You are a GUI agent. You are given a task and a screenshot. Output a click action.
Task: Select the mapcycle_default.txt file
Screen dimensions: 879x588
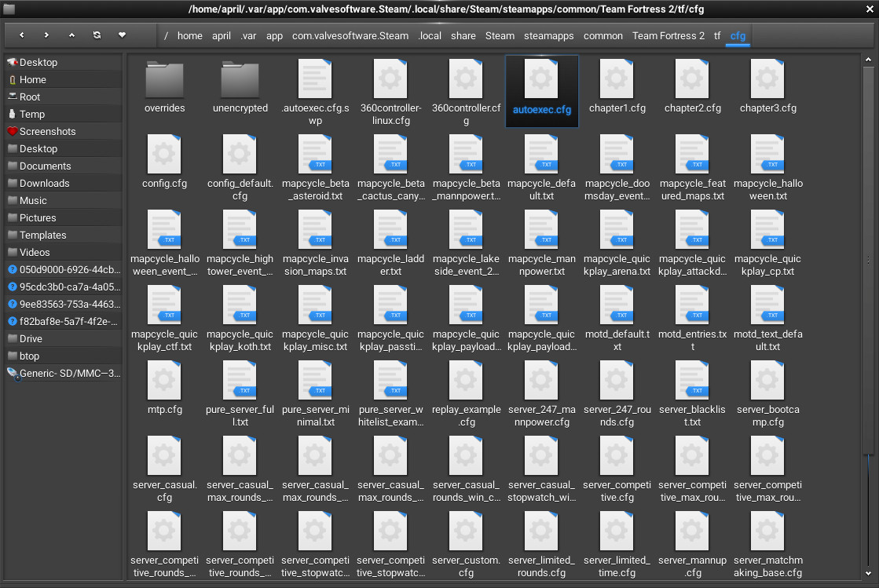pos(541,168)
